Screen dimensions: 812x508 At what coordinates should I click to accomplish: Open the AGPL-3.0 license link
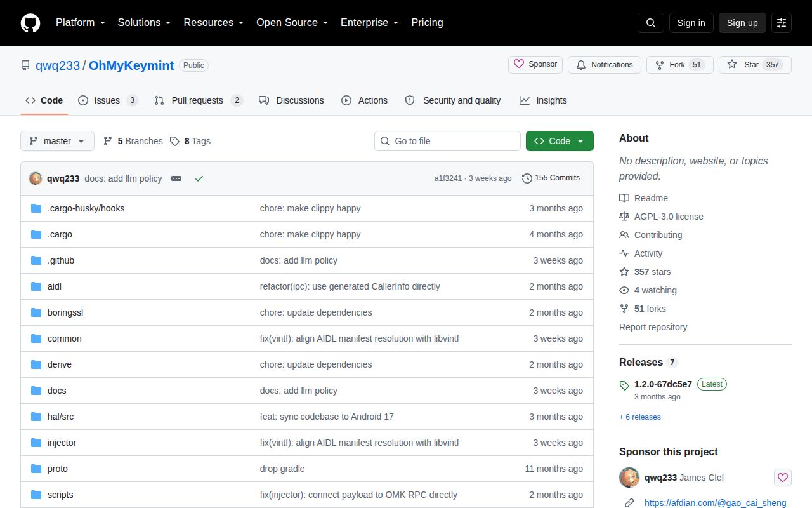pyautogui.click(x=661, y=217)
